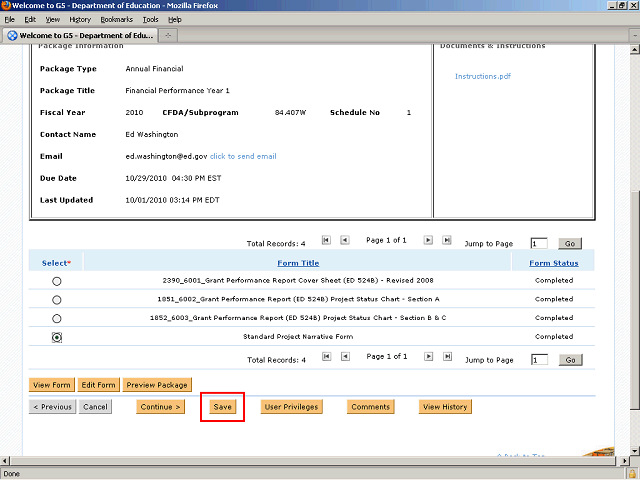Go to last page in top pagination

coord(447,240)
